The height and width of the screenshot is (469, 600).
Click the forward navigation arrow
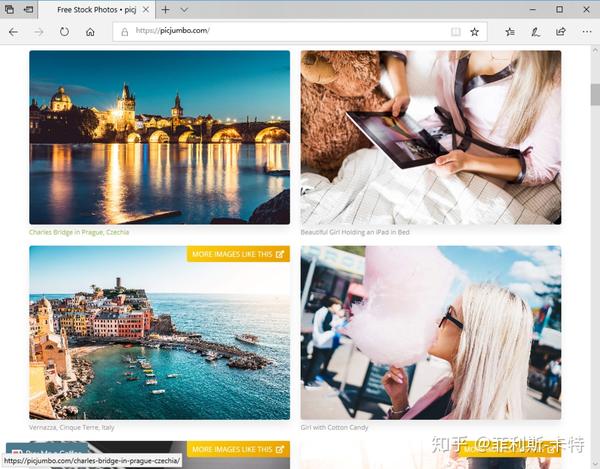pyautogui.click(x=39, y=32)
